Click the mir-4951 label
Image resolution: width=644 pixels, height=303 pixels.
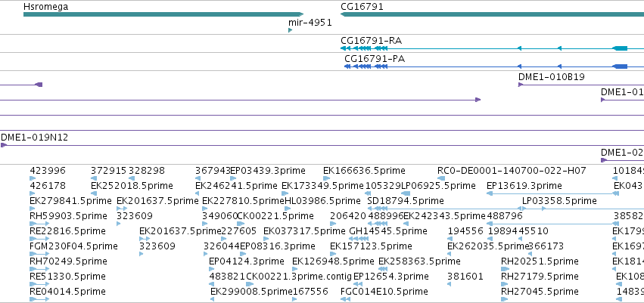pos(310,23)
